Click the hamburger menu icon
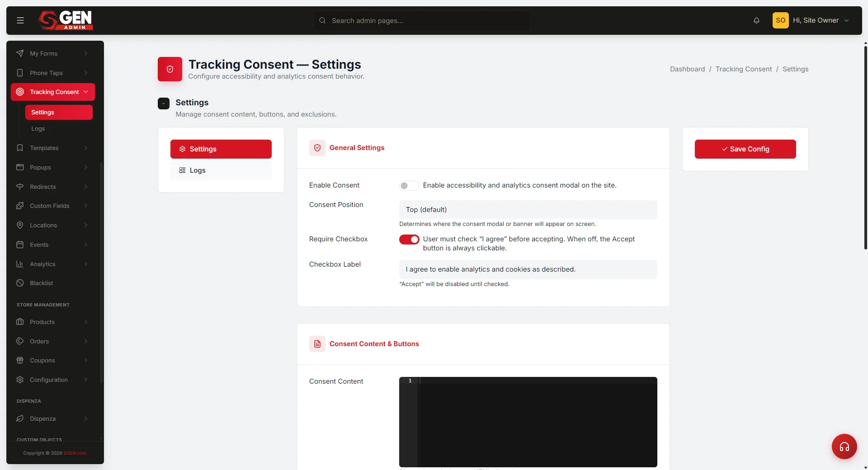 tap(20, 20)
